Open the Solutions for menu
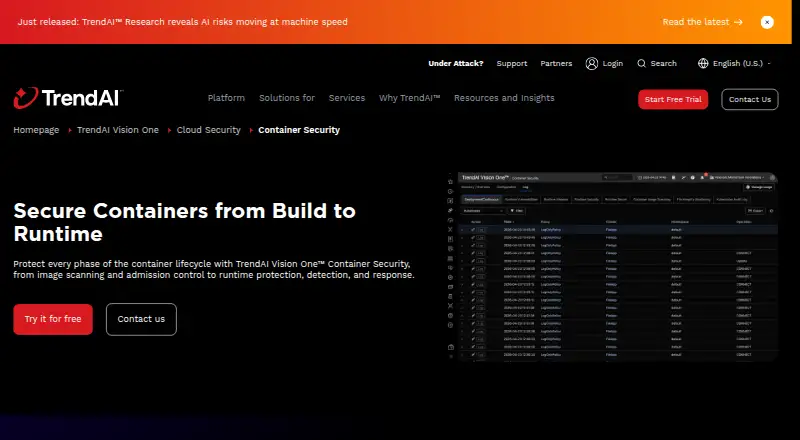This screenshot has height=440, width=800. click(287, 98)
